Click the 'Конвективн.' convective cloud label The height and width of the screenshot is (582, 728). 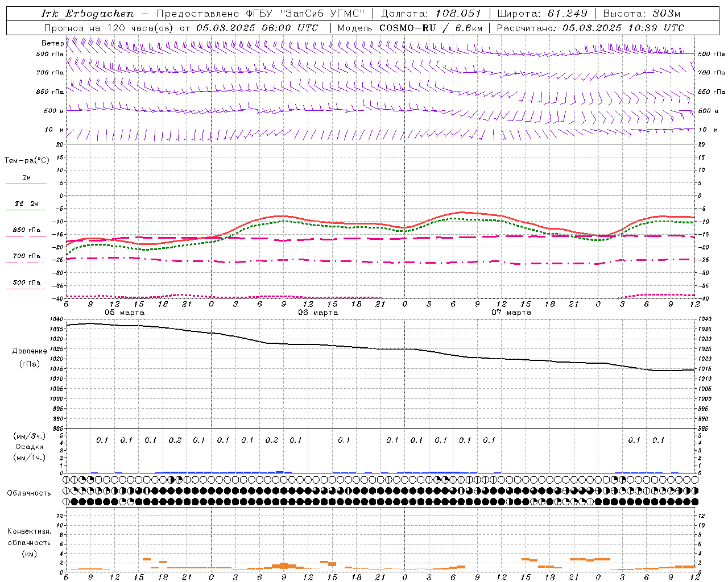[x=30, y=531]
